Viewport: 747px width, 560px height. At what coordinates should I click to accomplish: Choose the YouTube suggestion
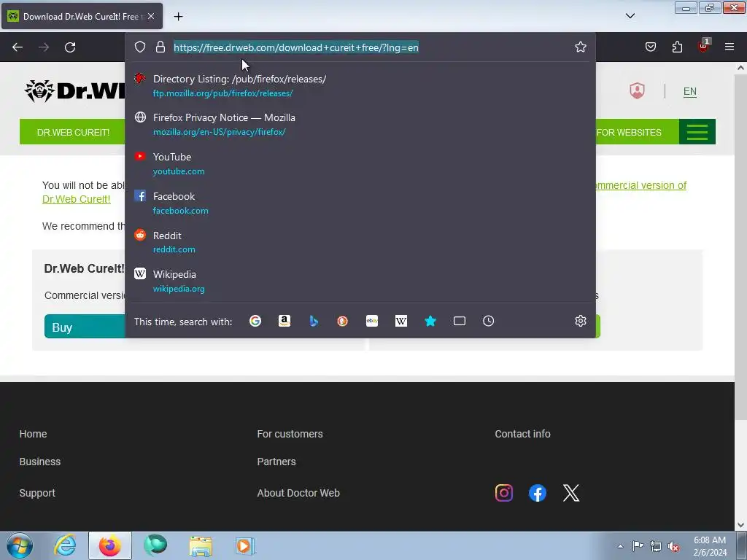click(x=360, y=163)
